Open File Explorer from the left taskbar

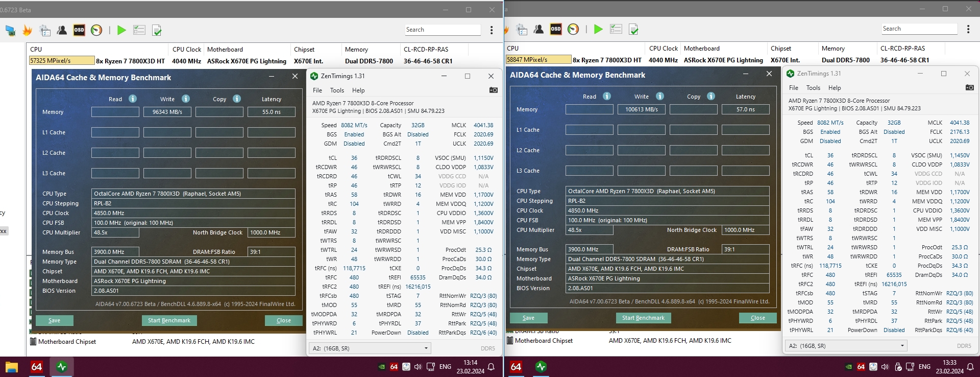click(12, 367)
